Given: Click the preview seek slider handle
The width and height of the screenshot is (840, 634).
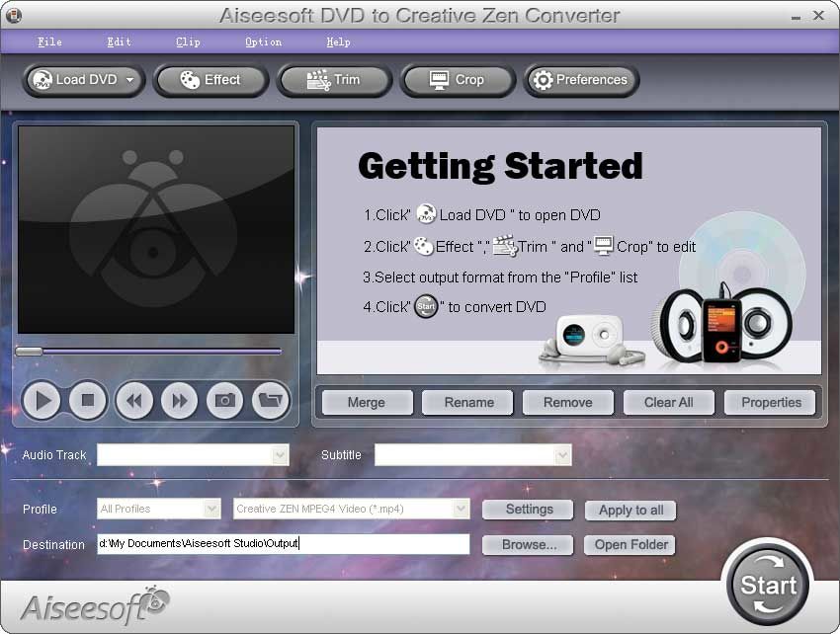Looking at the screenshot, I should coord(29,352).
